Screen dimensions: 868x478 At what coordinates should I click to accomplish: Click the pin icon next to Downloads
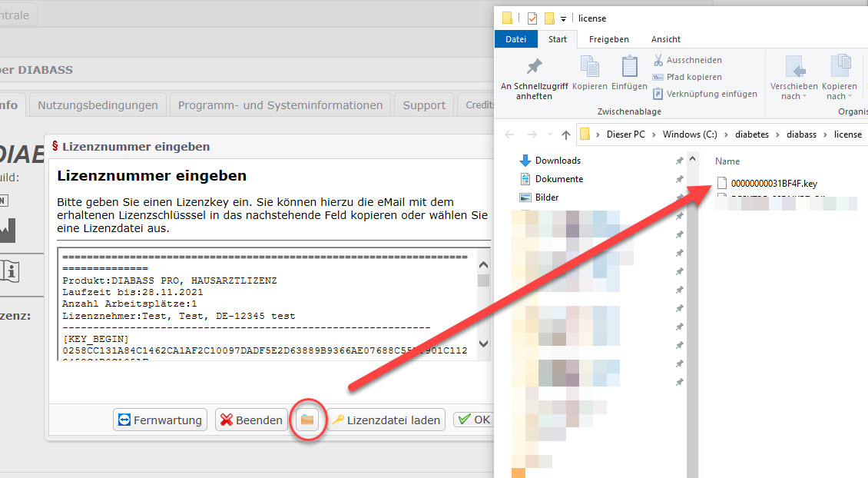(679, 161)
